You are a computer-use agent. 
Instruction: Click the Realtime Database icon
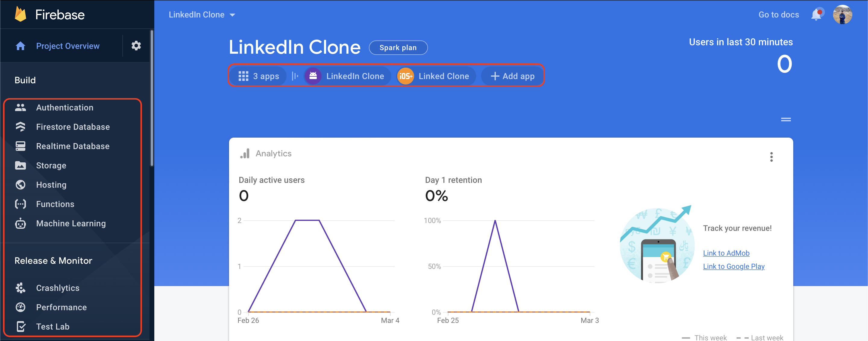pos(20,146)
